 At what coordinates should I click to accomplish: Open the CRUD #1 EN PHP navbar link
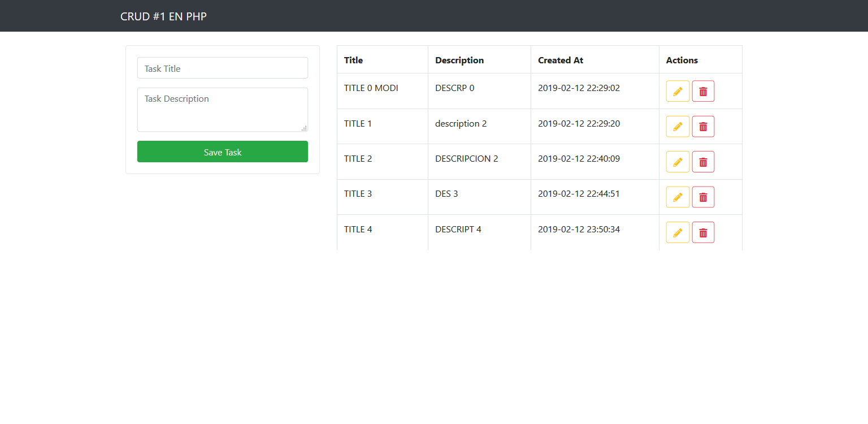click(x=163, y=16)
